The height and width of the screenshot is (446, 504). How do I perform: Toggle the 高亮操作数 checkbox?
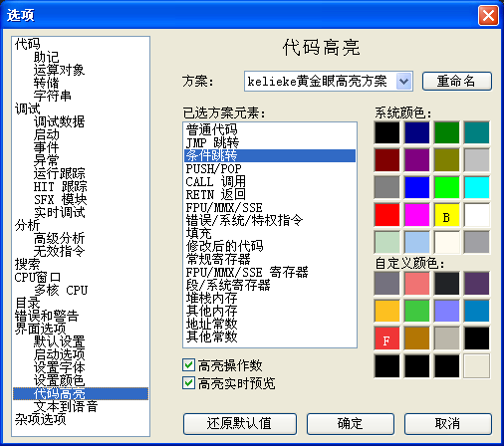[188, 364]
